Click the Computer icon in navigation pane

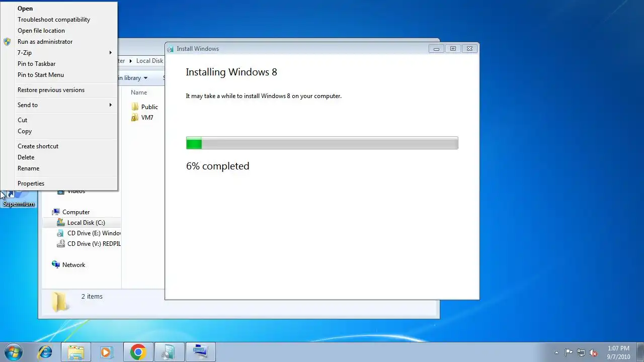[56, 212]
